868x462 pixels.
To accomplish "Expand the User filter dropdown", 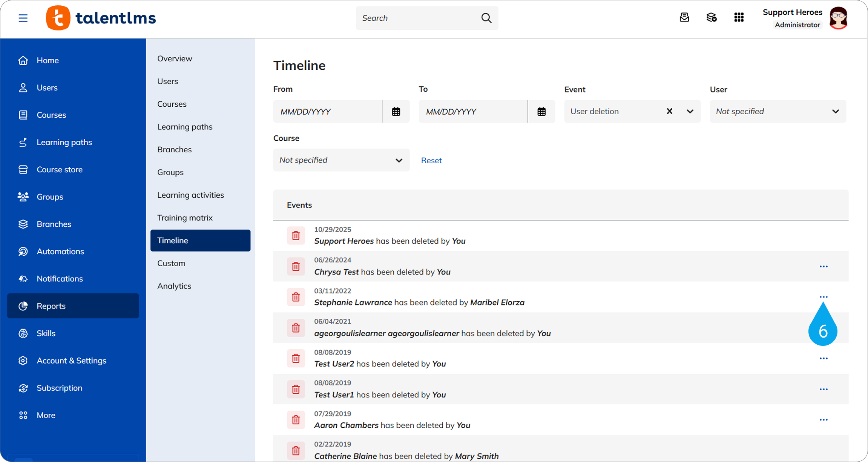I will pos(778,111).
